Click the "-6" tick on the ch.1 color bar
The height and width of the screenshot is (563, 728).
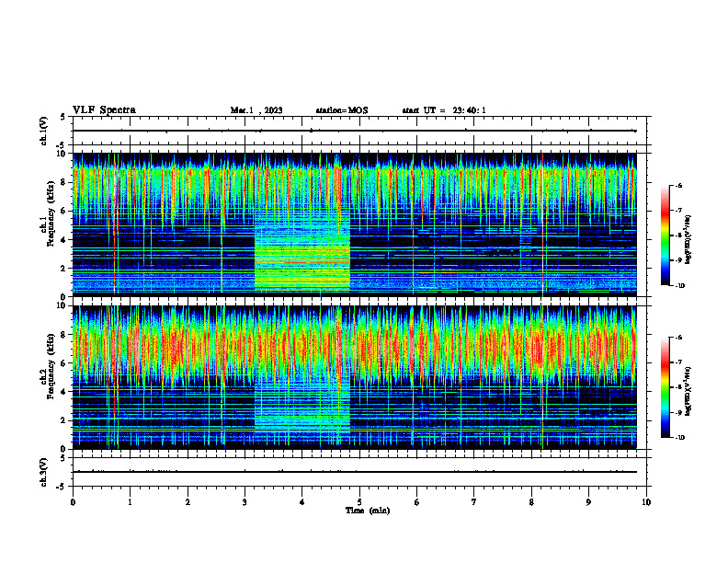pos(678,185)
